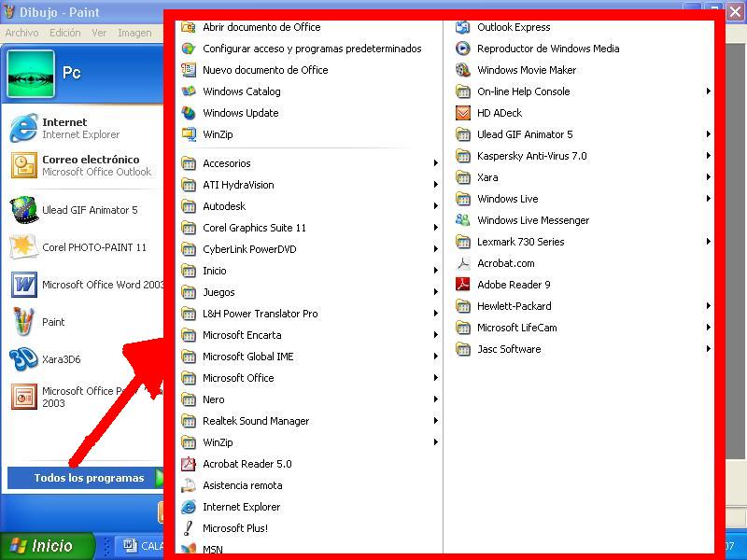Click the Pc user account picture
Image resolution: width=747 pixels, height=560 pixels.
pyautogui.click(x=31, y=74)
